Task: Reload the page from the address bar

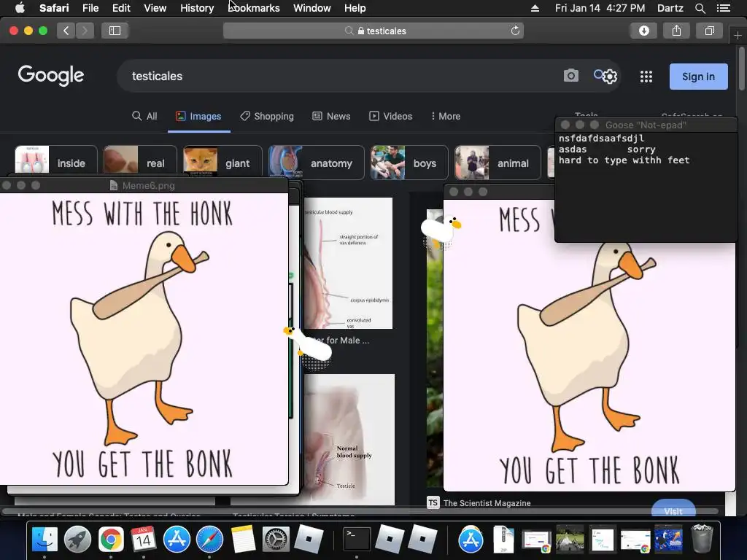Action: 515,31
